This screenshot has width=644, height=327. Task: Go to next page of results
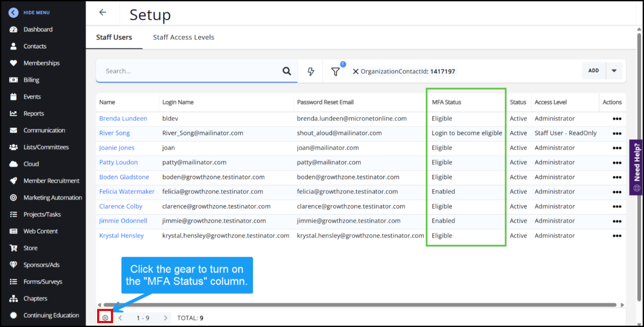[165, 318]
